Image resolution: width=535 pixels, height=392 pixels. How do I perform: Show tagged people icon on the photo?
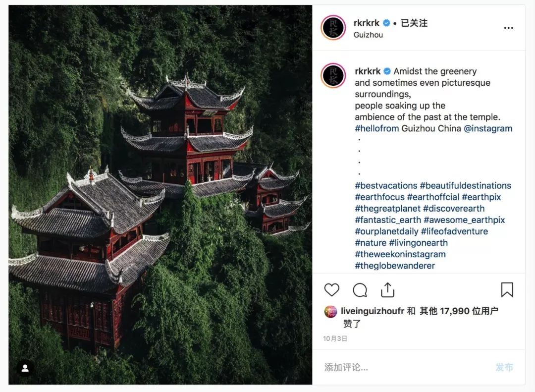[25, 368]
